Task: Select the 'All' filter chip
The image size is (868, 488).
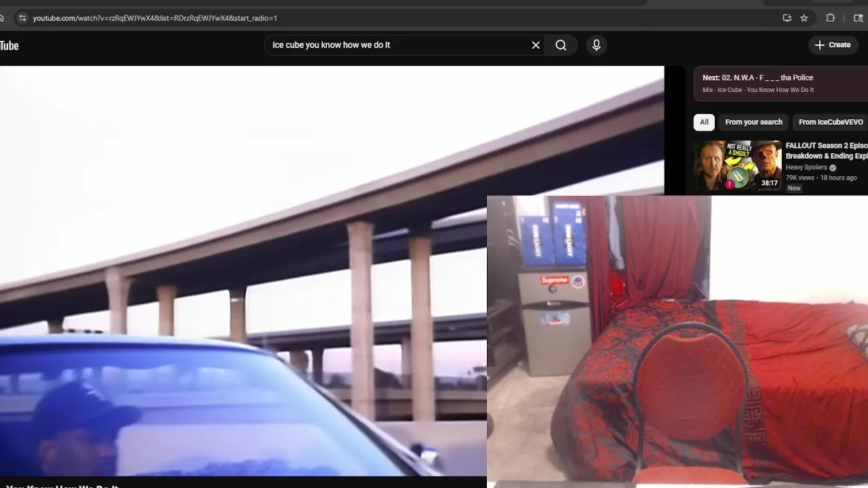Action: click(x=704, y=122)
